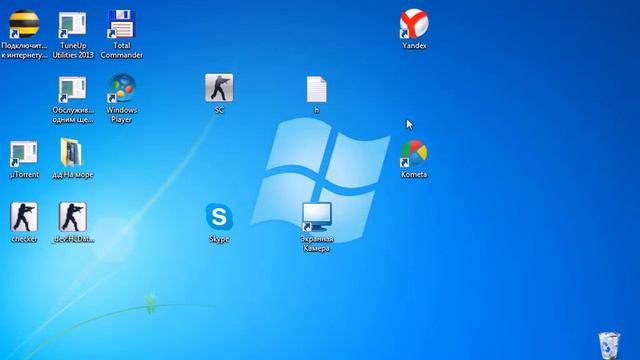Select the Обслужив... одним ще... shortcut
The width and height of the screenshot is (640, 360).
[73, 88]
